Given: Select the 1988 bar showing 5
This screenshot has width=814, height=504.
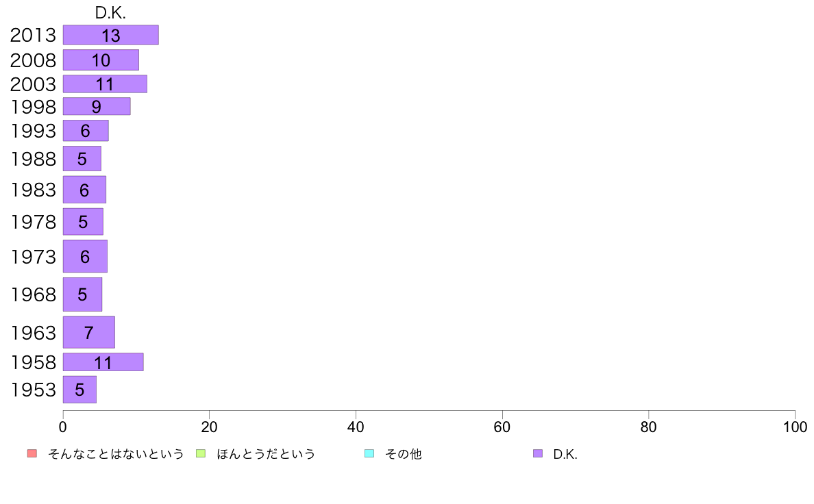Looking at the screenshot, I should 82,159.
